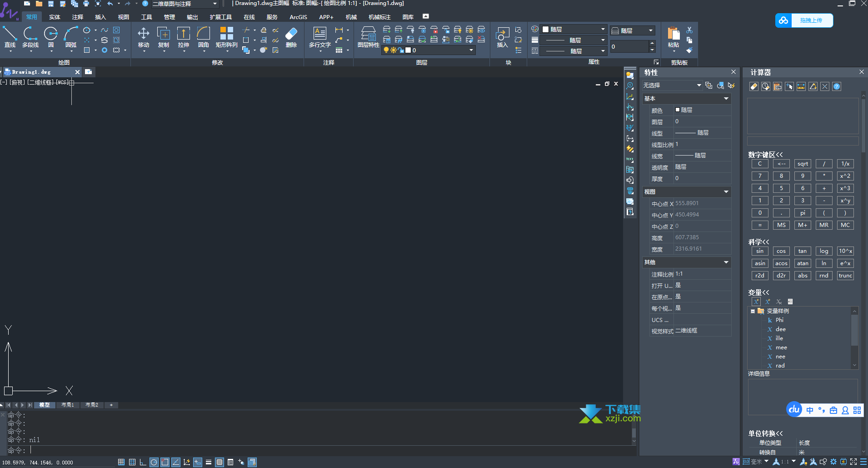Image resolution: width=868 pixels, height=468 pixels.
Task: Toggle ortho mode in status bar
Action: point(143,462)
